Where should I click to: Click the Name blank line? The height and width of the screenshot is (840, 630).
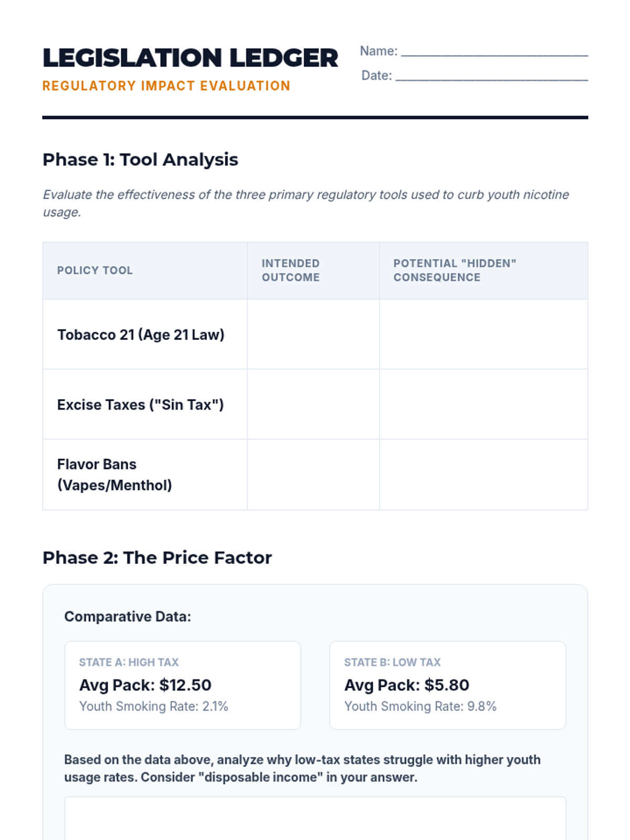[493, 51]
